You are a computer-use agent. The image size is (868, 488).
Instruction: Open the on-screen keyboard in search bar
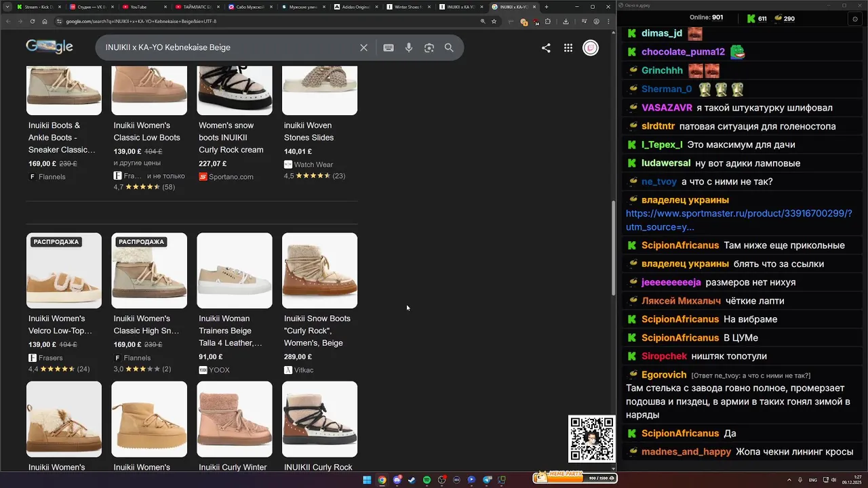point(389,47)
